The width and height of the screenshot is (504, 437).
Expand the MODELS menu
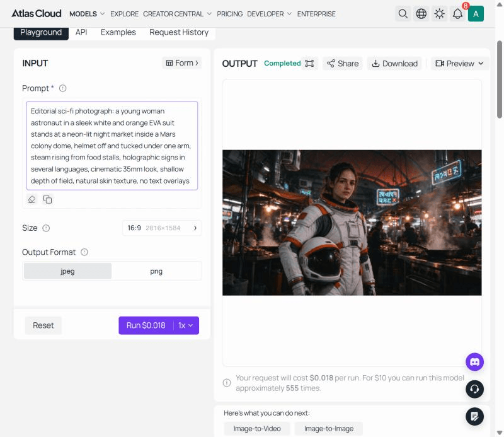click(87, 14)
